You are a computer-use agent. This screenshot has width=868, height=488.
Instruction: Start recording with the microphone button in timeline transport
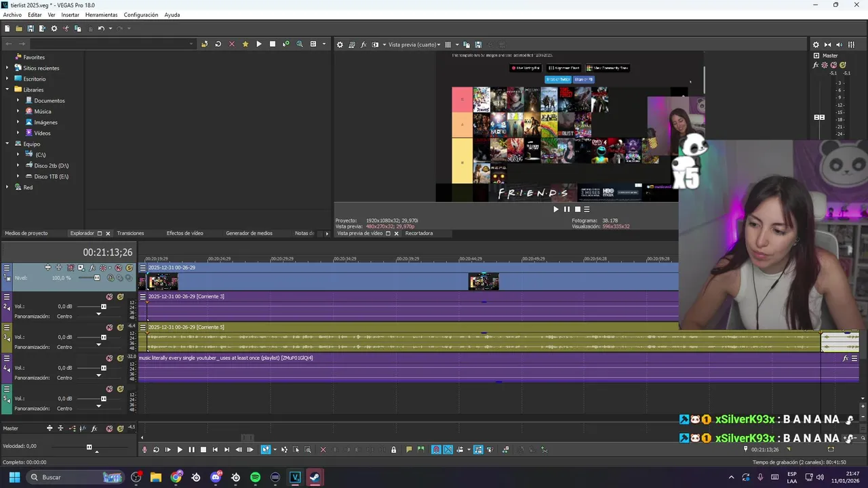tap(144, 449)
